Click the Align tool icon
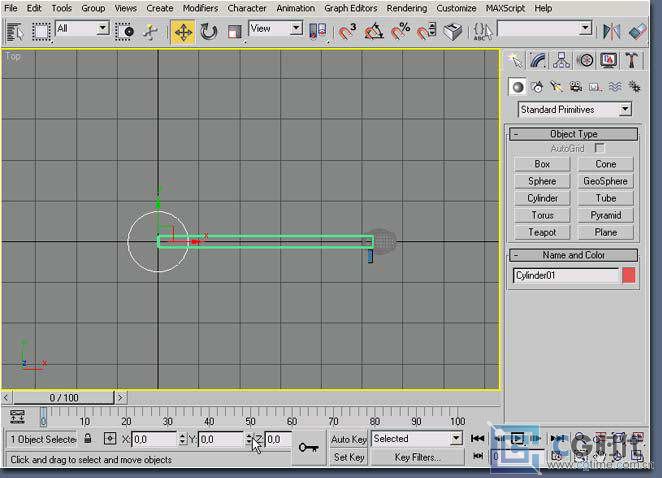The width and height of the screenshot is (662, 478). 637,32
